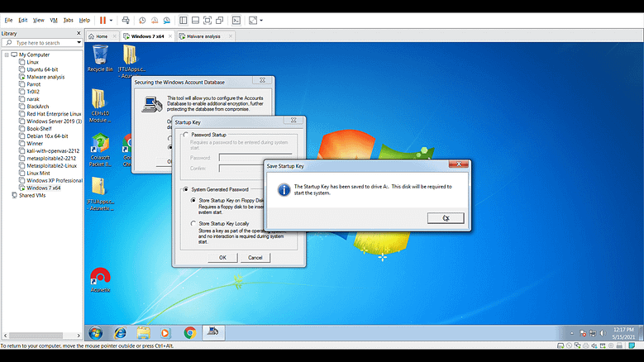This screenshot has width=644, height=362.
Task: Select the System Generated Password radio button
Action: click(x=186, y=189)
